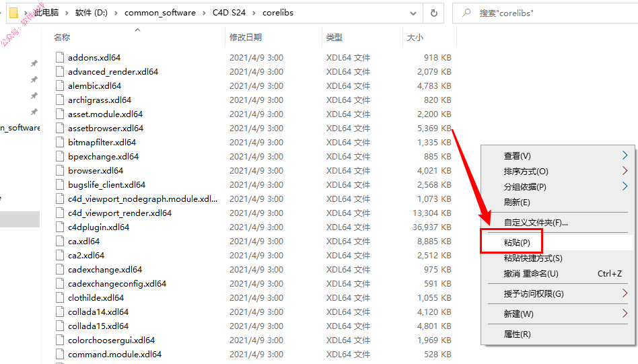Open chevron after common_software in breadcrumb

coord(205,13)
